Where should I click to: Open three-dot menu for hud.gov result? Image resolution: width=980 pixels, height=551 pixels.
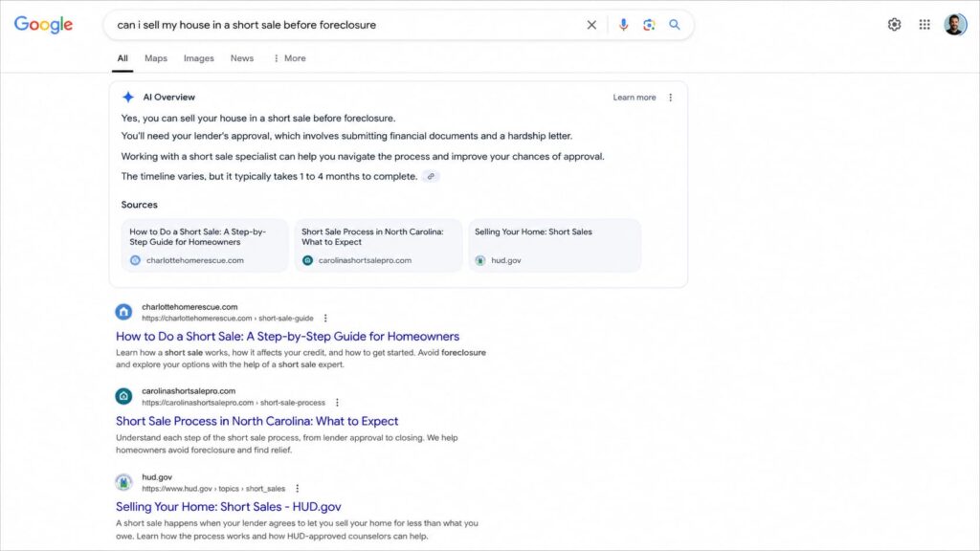[x=297, y=489]
